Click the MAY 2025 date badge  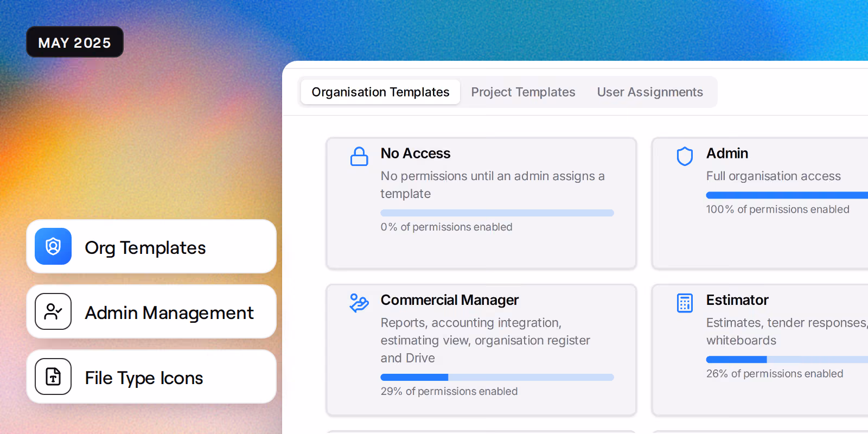click(x=75, y=42)
